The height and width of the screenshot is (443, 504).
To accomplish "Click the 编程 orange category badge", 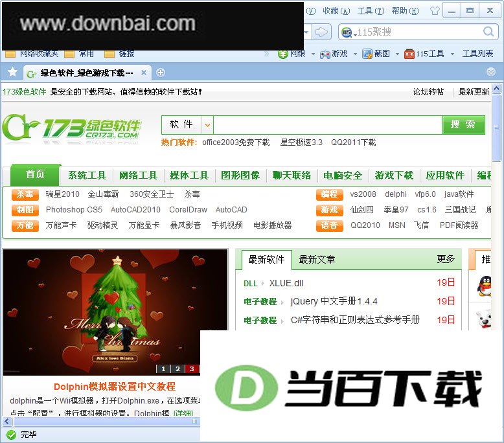I will point(330,194).
